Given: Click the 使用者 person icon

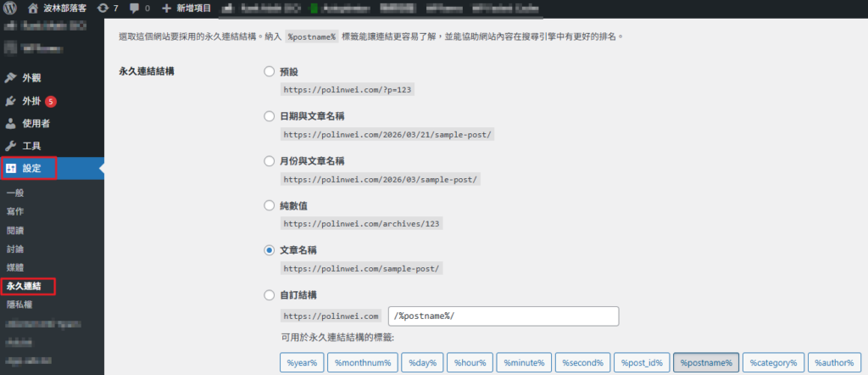Looking at the screenshot, I should coord(10,124).
